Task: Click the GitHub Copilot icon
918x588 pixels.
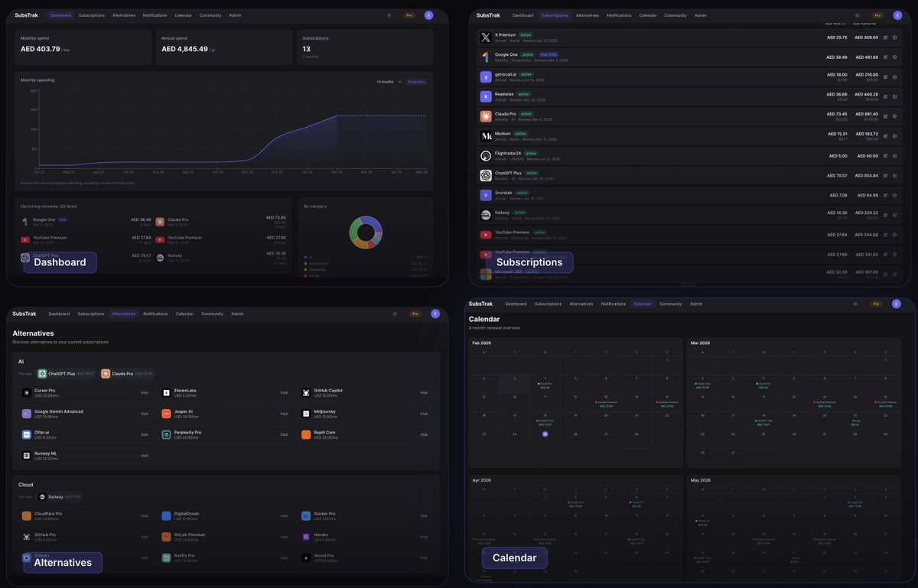Action: point(306,393)
